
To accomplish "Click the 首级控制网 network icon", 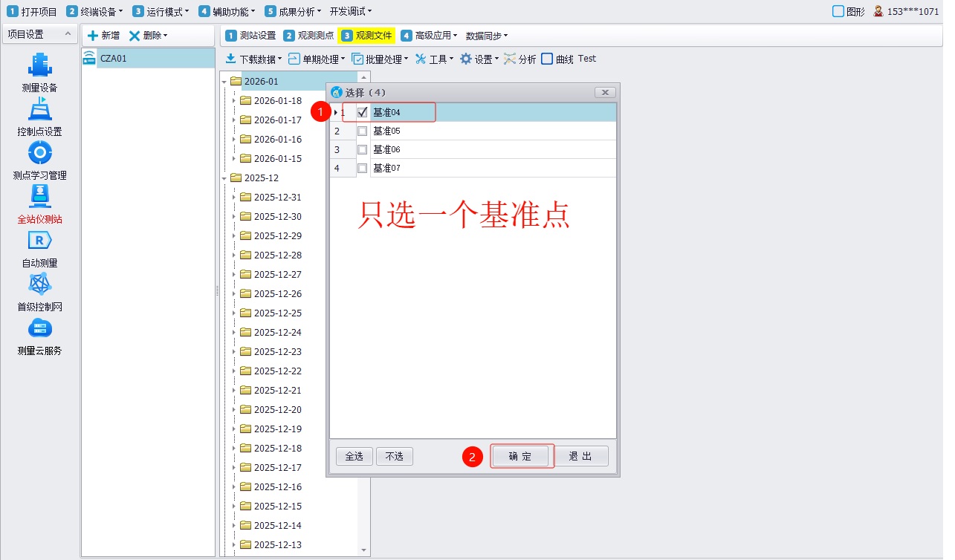I will [x=39, y=284].
